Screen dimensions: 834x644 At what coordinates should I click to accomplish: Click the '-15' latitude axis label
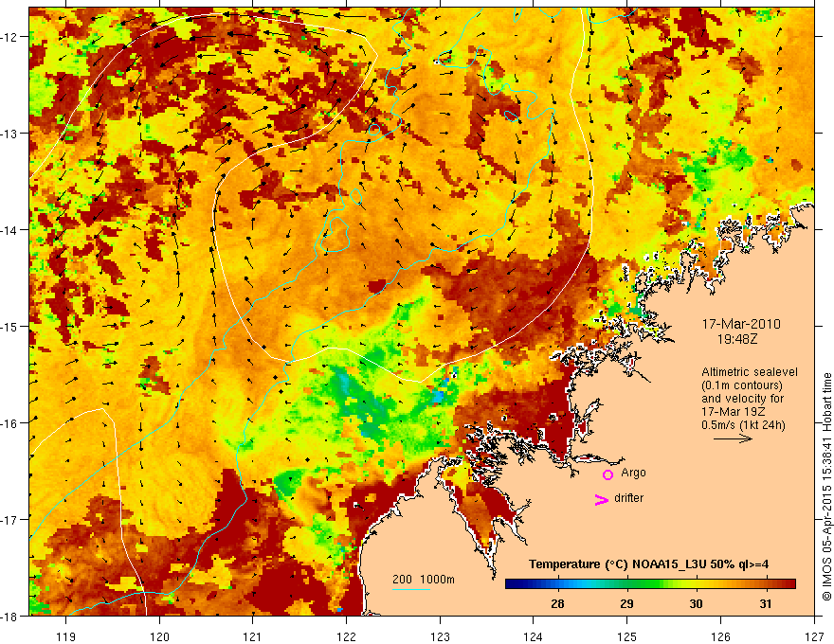[x=9, y=326]
